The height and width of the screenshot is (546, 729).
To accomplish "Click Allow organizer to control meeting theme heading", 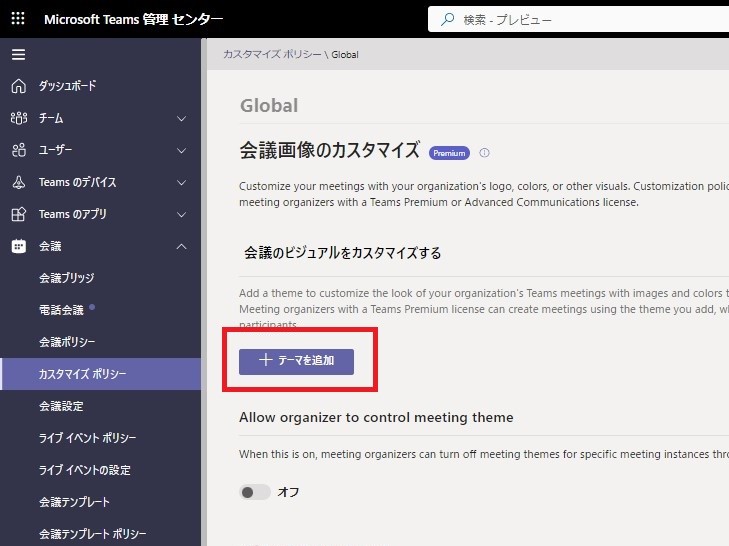I will point(376,418).
